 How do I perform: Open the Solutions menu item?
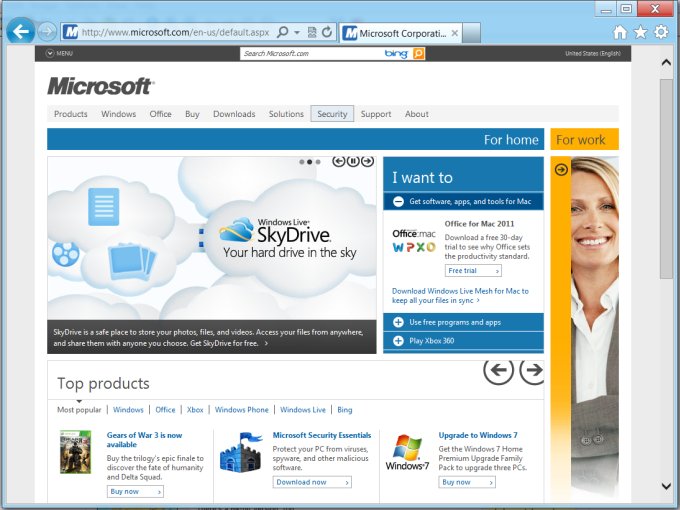point(286,114)
